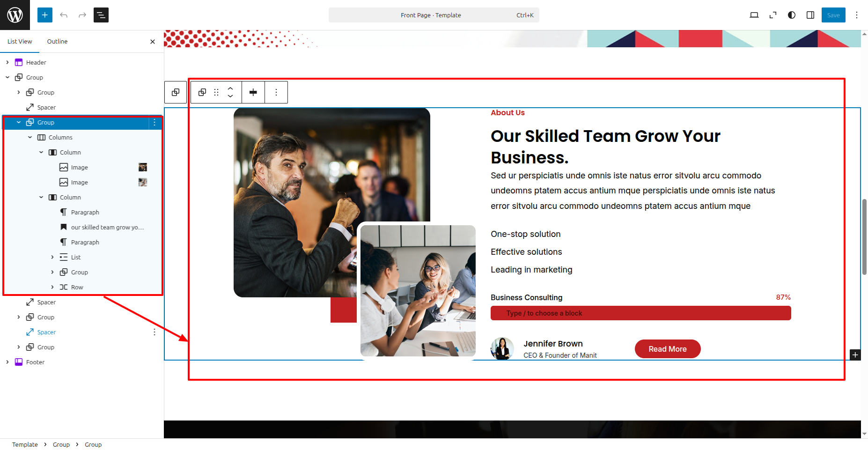This screenshot has width=868, height=450.
Task: Click the Save button
Action: (833, 15)
